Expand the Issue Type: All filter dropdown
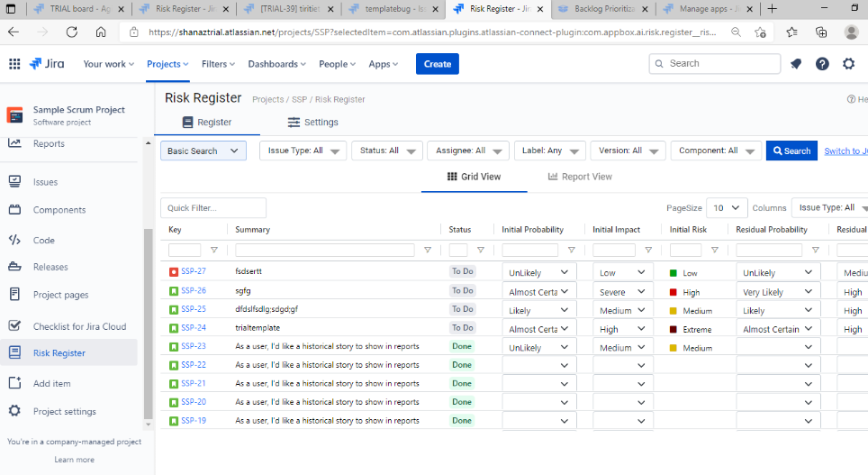 (x=303, y=151)
